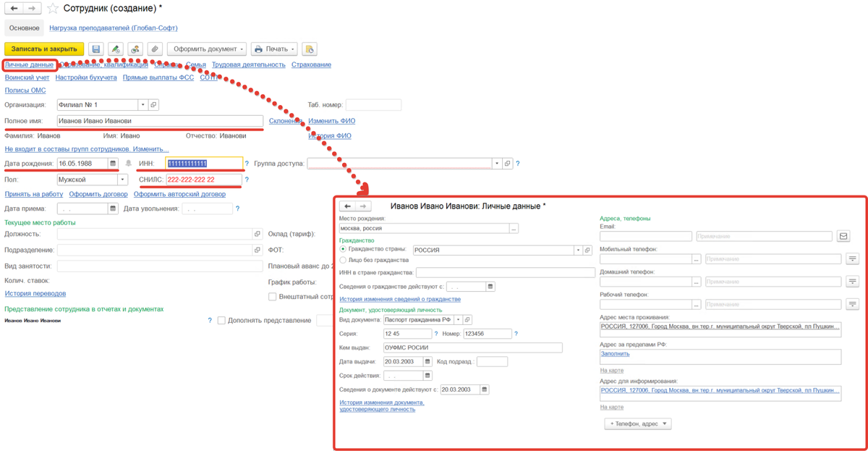Open the + Телефон, адрес dropdown
Viewport: 868px width, 451px height.
pyautogui.click(x=638, y=423)
